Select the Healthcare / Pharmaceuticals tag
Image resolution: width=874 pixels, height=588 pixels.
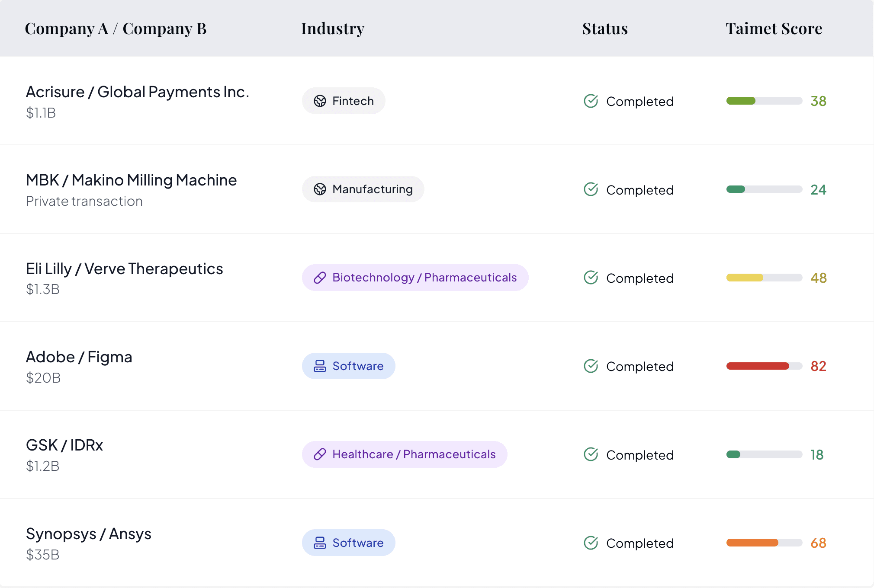tap(405, 454)
